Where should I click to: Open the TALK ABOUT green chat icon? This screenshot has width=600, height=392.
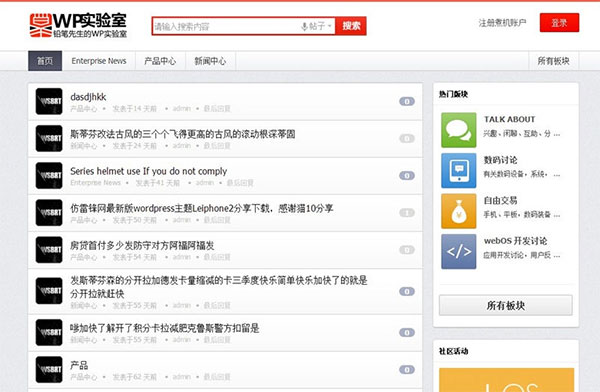coord(458,130)
